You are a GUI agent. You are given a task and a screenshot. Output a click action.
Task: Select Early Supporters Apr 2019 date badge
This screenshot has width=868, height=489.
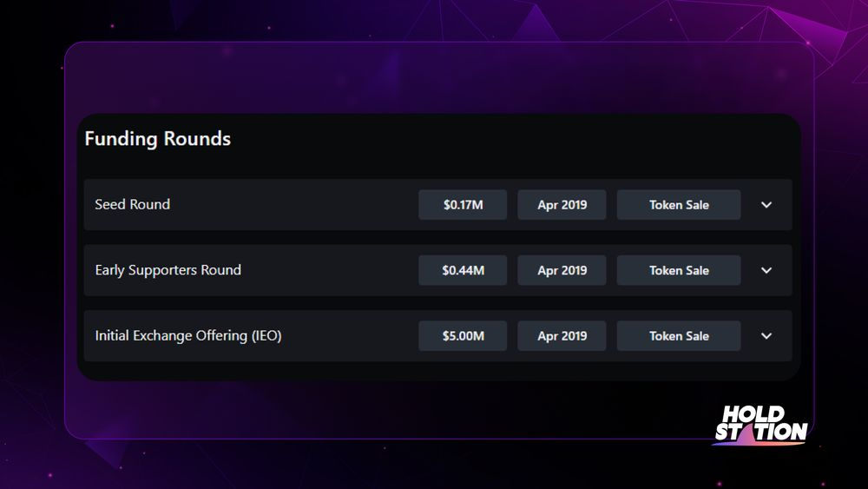(x=562, y=270)
